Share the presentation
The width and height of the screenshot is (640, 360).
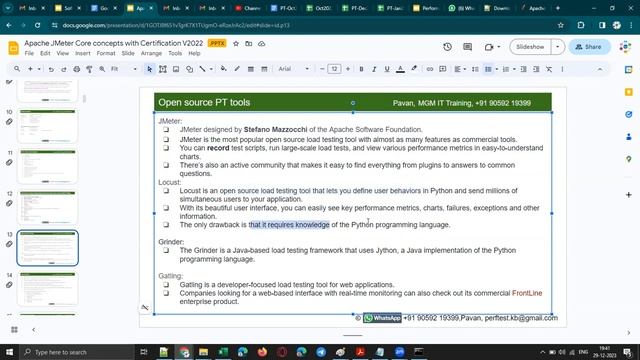589,47
